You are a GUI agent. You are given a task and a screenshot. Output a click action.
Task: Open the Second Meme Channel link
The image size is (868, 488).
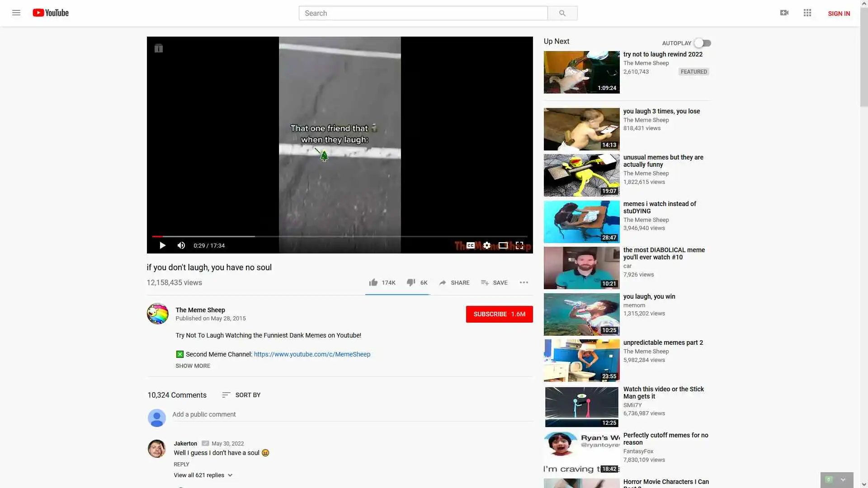point(312,354)
